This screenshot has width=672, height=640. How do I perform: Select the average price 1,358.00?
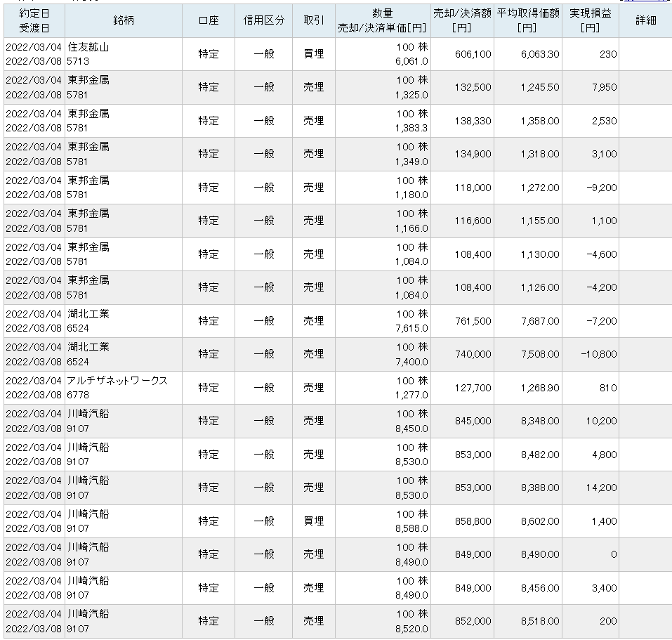coord(540,121)
